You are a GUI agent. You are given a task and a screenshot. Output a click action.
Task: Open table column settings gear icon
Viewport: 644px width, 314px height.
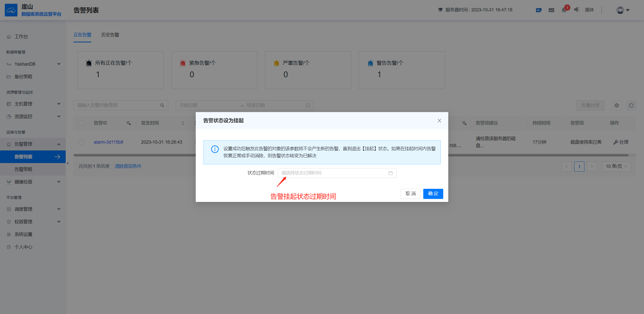point(616,105)
